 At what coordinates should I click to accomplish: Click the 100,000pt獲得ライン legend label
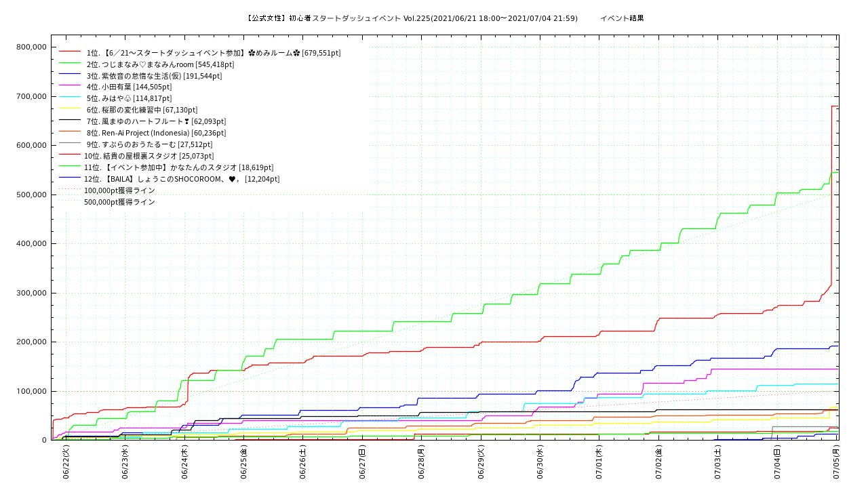[119, 190]
